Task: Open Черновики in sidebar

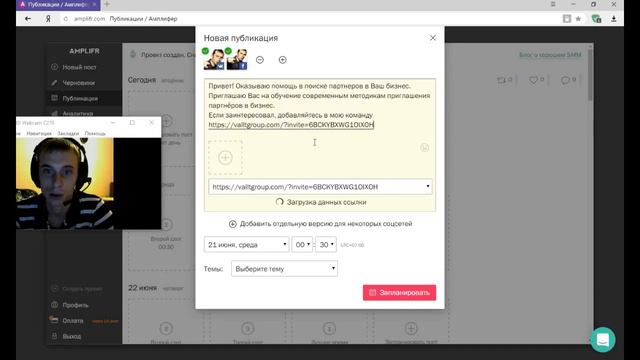Action: pos(78,83)
